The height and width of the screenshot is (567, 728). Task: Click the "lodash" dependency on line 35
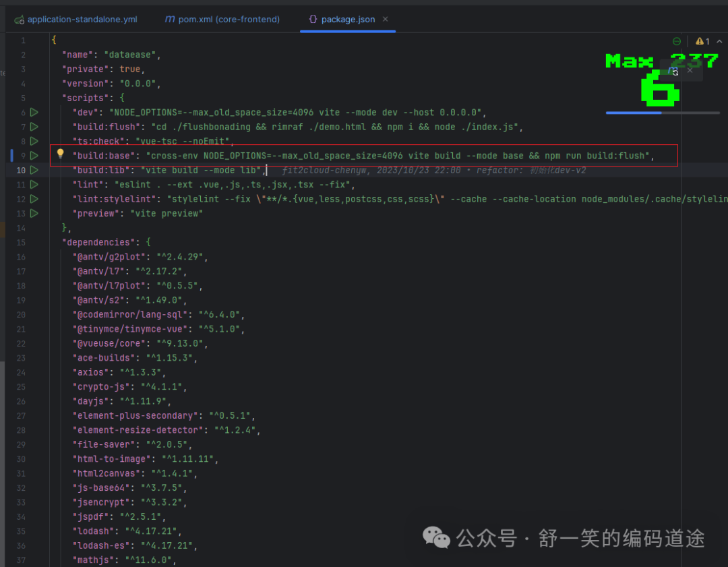(127, 531)
